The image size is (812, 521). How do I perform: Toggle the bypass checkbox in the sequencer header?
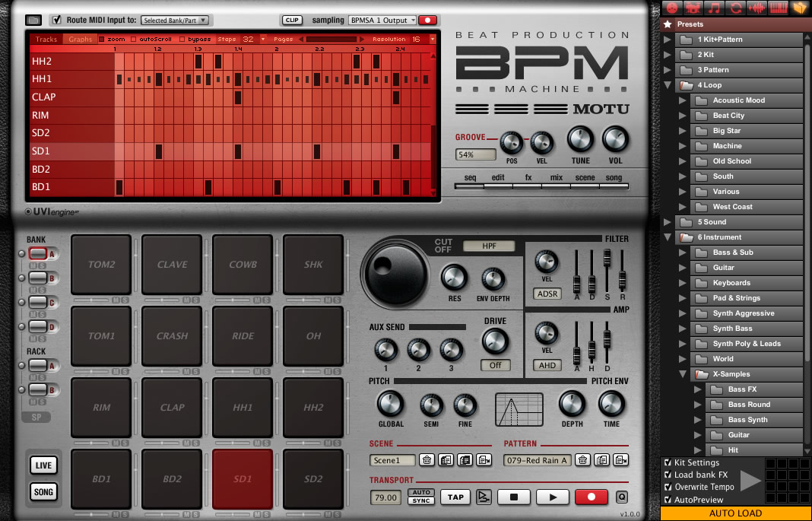[182, 40]
